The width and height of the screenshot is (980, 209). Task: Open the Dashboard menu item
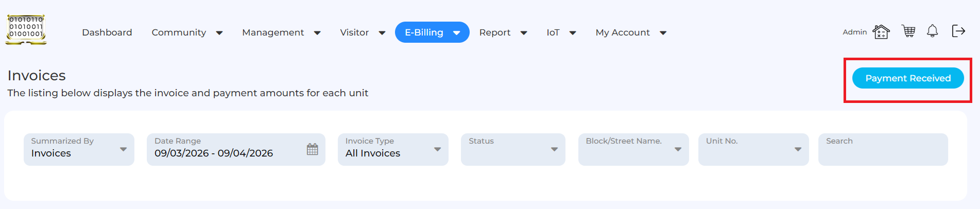pos(107,32)
